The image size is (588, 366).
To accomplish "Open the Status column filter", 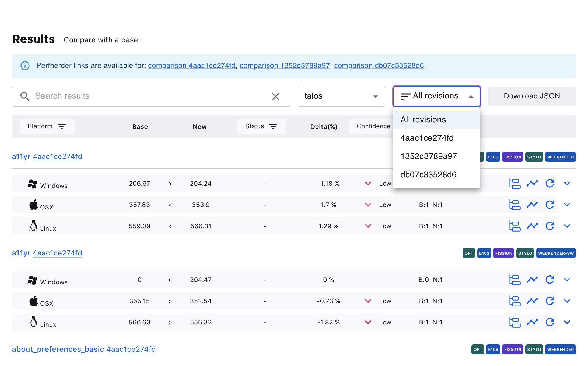I will pyautogui.click(x=261, y=126).
